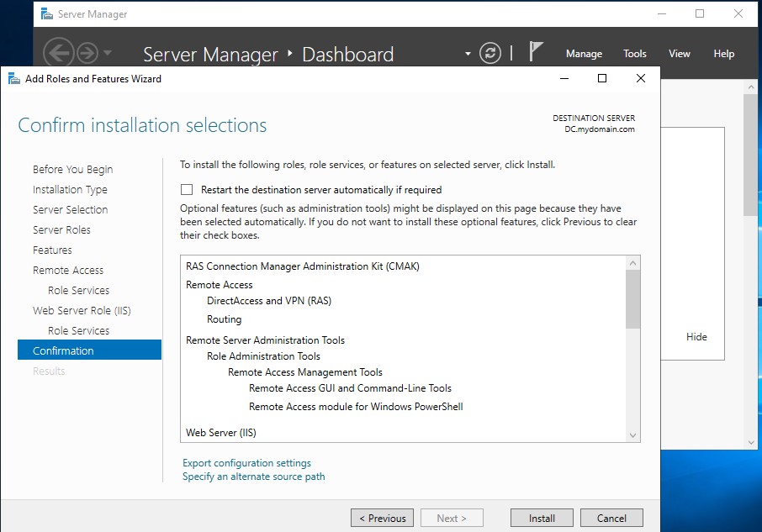The width and height of the screenshot is (762, 532).
Task: Open the breadcrumb dropdown arrow beside Dashboard
Action: click(x=468, y=54)
